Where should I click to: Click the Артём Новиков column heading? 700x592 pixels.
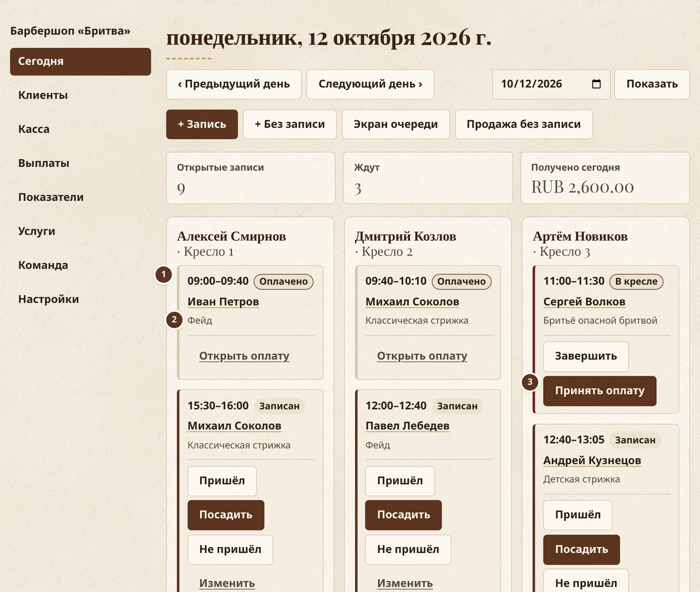pyautogui.click(x=580, y=236)
